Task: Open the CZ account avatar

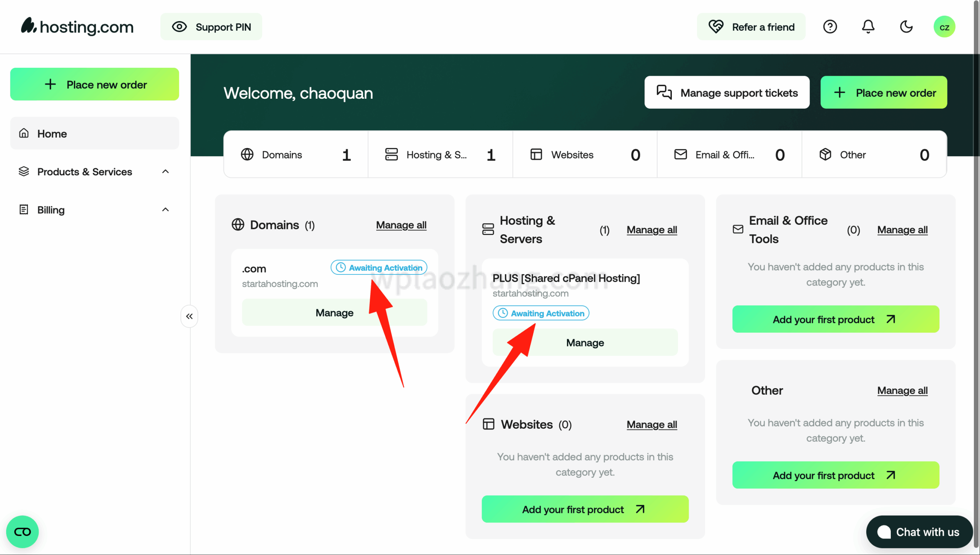Action: (x=944, y=27)
